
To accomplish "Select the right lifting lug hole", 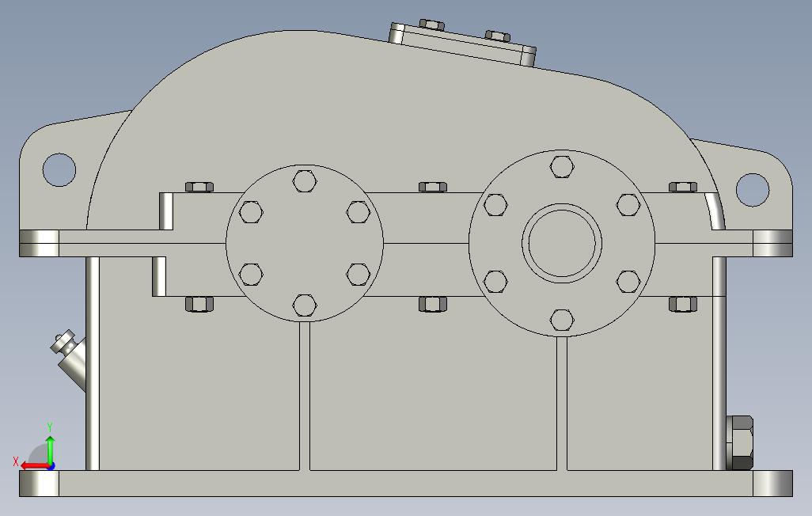I will (x=753, y=190).
